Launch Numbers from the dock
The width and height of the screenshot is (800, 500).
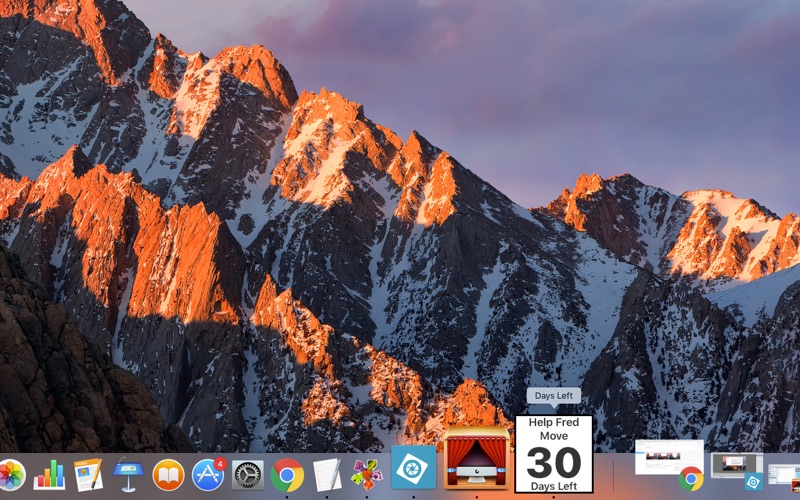[49, 475]
